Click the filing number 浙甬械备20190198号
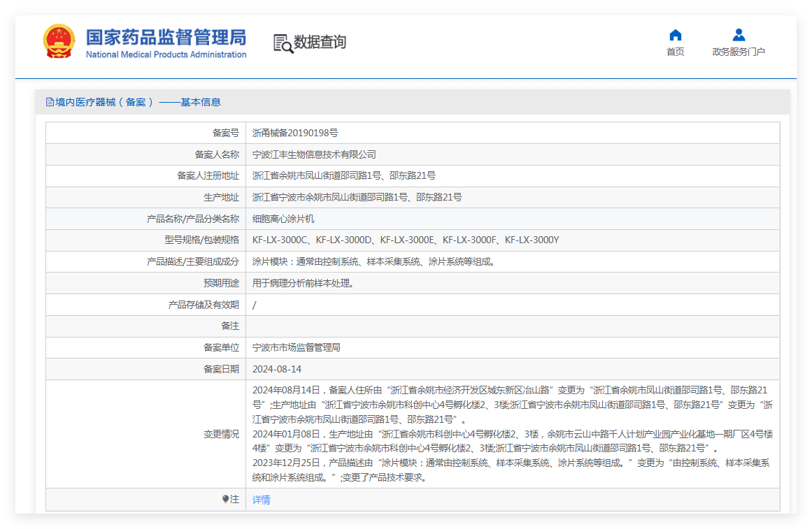Image resolution: width=812 pixels, height=529 pixels. (x=294, y=133)
